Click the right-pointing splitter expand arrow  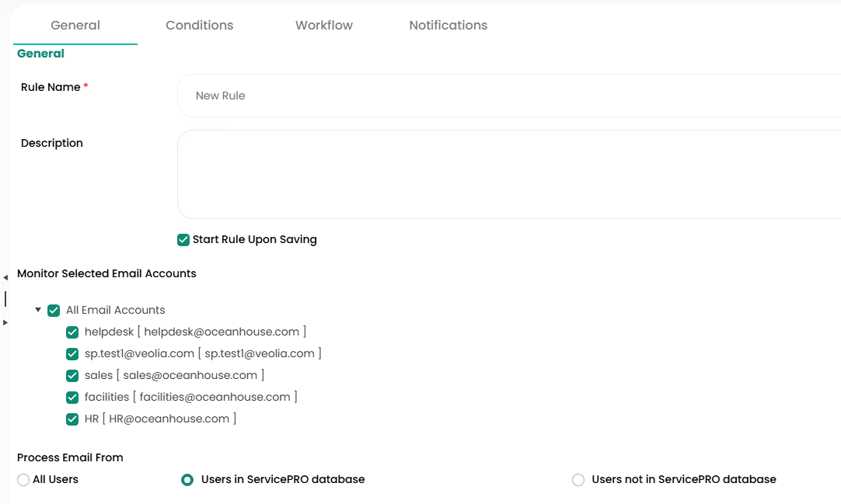click(5, 322)
